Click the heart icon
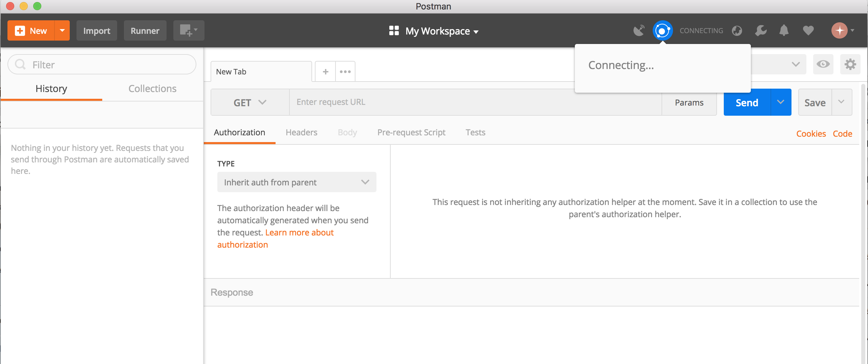The height and width of the screenshot is (364, 868). (808, 31)
